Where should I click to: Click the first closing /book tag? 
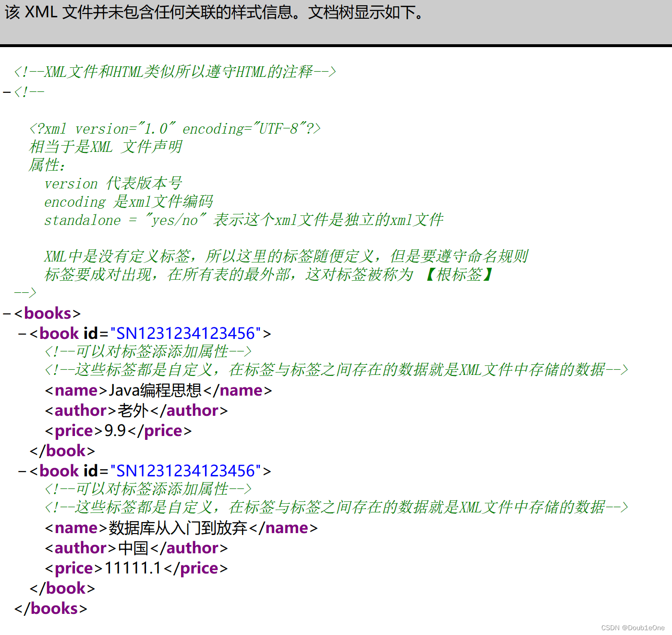tap(62, 451)
